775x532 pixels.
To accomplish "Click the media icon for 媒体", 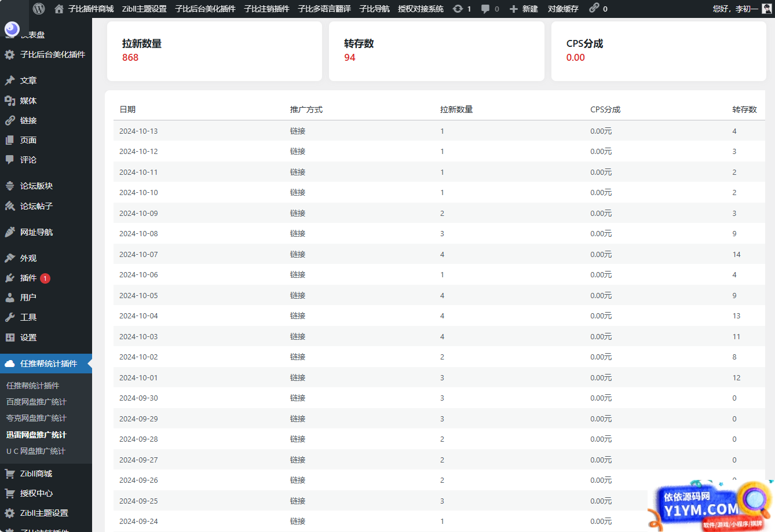I will click(10, 101).
